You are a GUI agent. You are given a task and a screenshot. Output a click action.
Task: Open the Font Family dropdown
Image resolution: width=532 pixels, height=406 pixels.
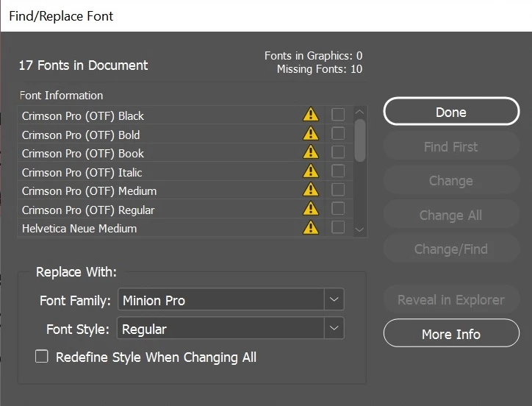click(334, 300)
